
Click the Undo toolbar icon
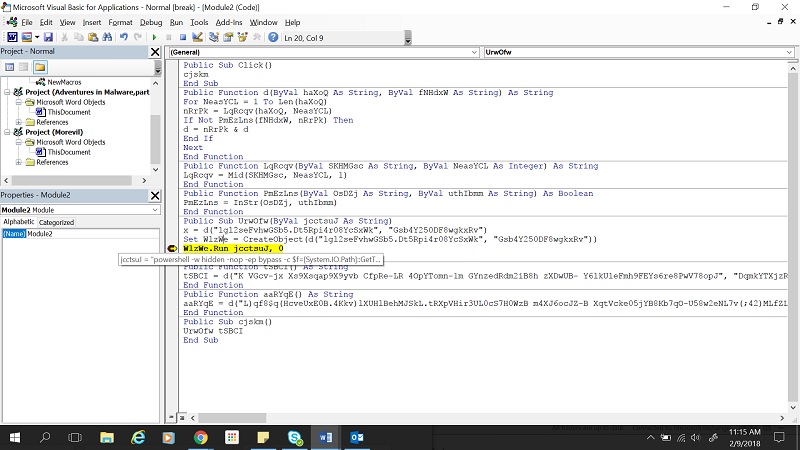[x=124, y=37]
